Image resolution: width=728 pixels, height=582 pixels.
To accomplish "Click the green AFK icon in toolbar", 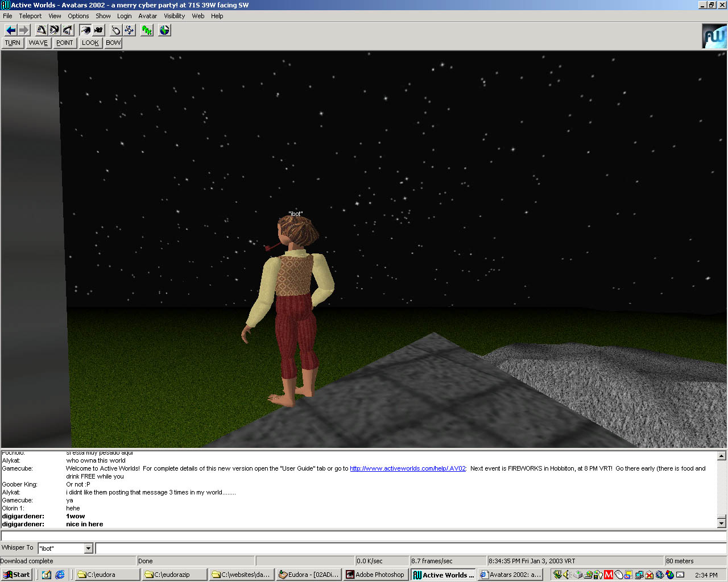I will tap(147, 30).
